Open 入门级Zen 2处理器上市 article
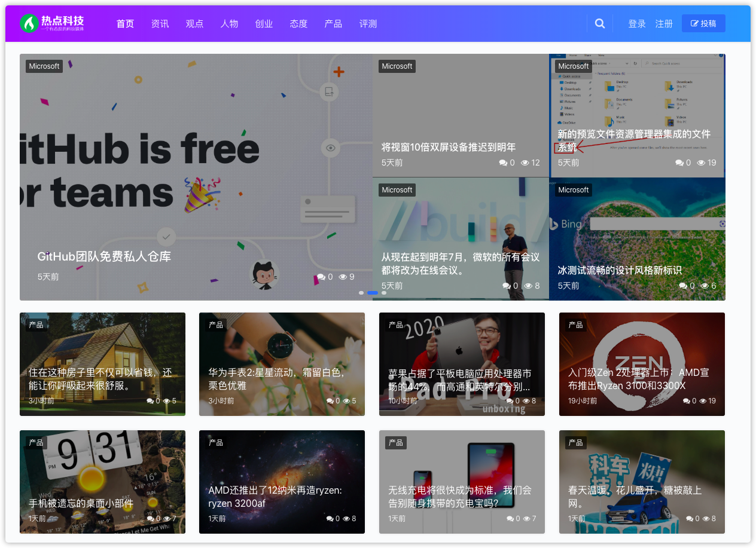 click(639, 379)
